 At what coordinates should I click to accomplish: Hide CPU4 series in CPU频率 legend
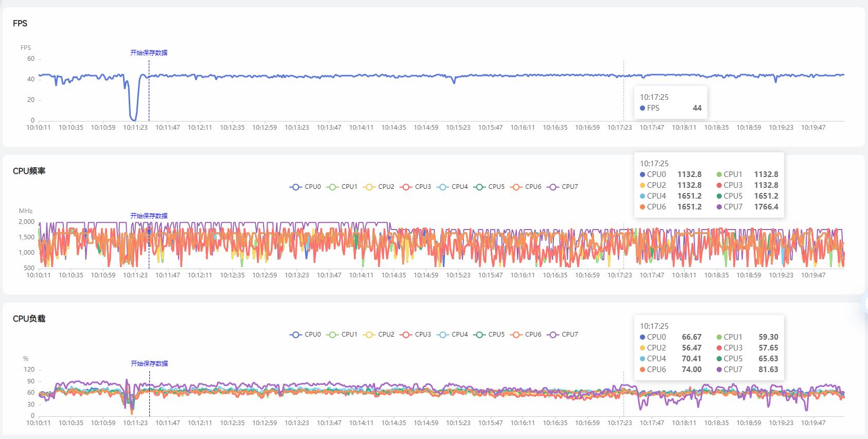452,187
